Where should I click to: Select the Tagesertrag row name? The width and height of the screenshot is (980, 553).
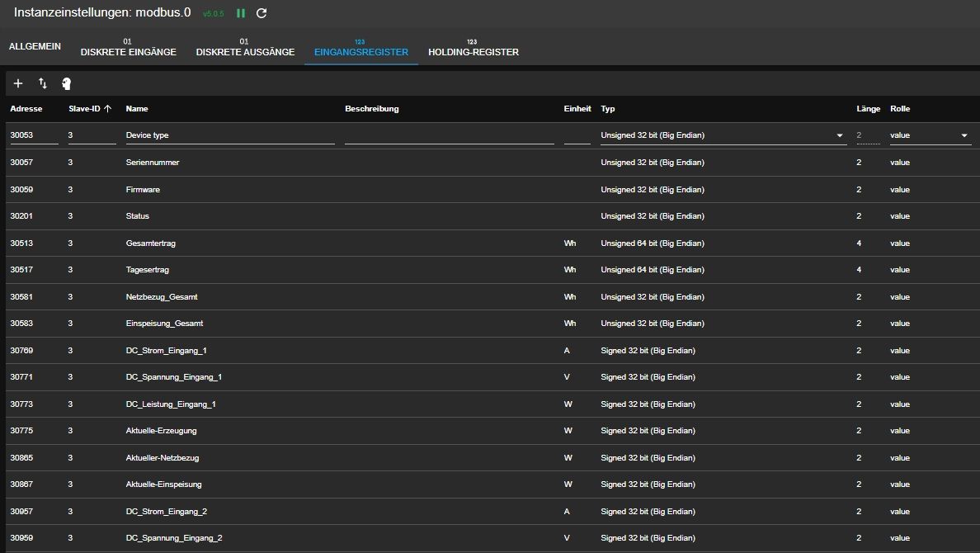[148, 270]
